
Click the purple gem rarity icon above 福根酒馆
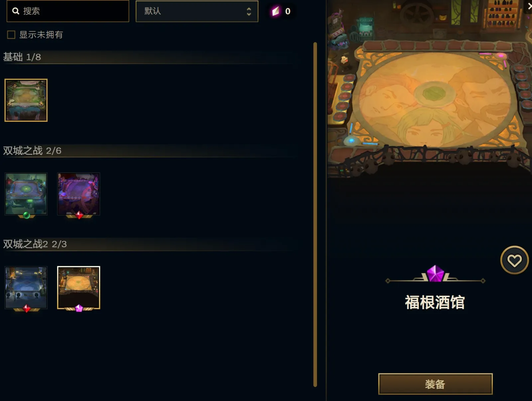[435, 274]
